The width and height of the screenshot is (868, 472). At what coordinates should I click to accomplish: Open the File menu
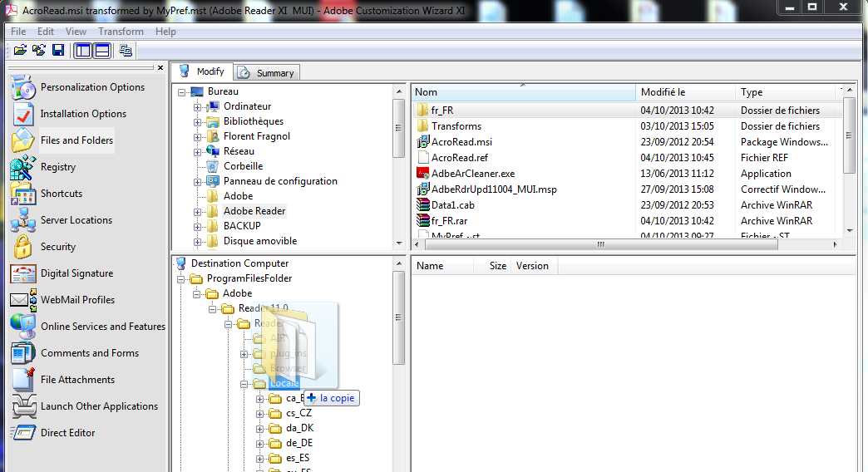click(18, 32)
